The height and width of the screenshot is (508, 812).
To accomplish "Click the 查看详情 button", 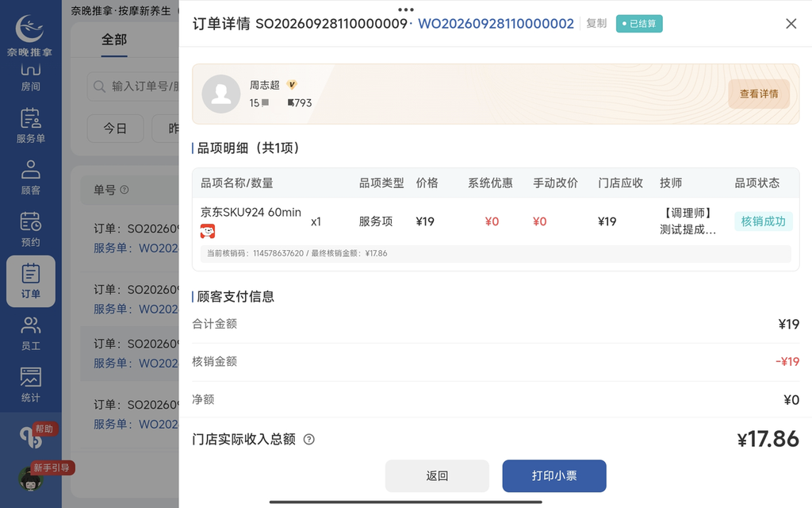I will [x=759, y=94].
